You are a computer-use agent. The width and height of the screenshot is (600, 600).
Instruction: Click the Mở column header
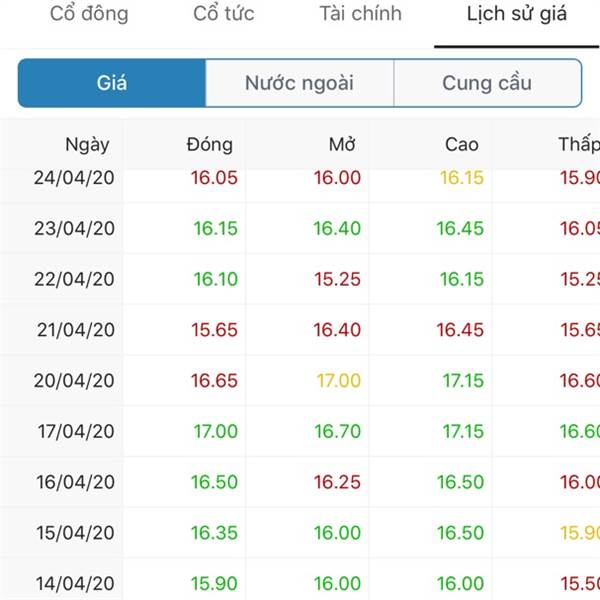pyautogui.click(x=342, y=145)
